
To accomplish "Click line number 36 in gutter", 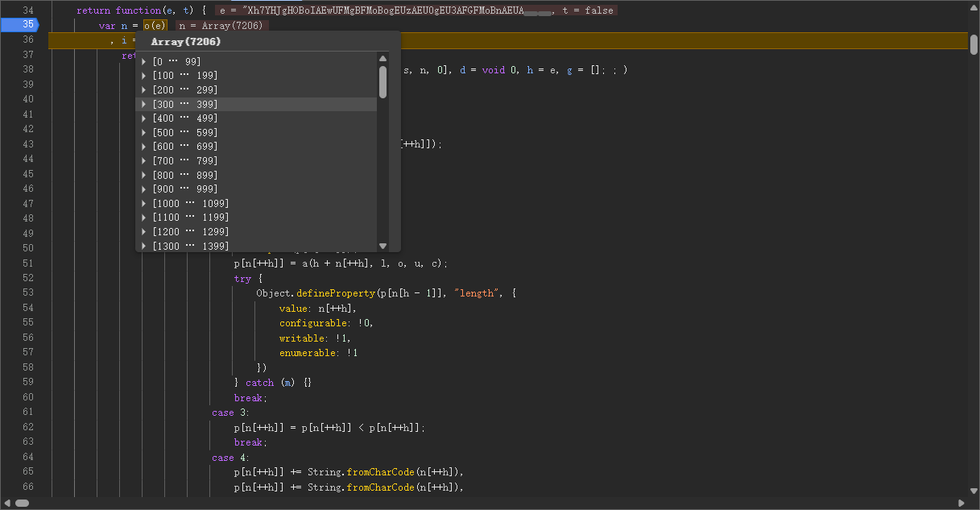I will click(28, 39).
